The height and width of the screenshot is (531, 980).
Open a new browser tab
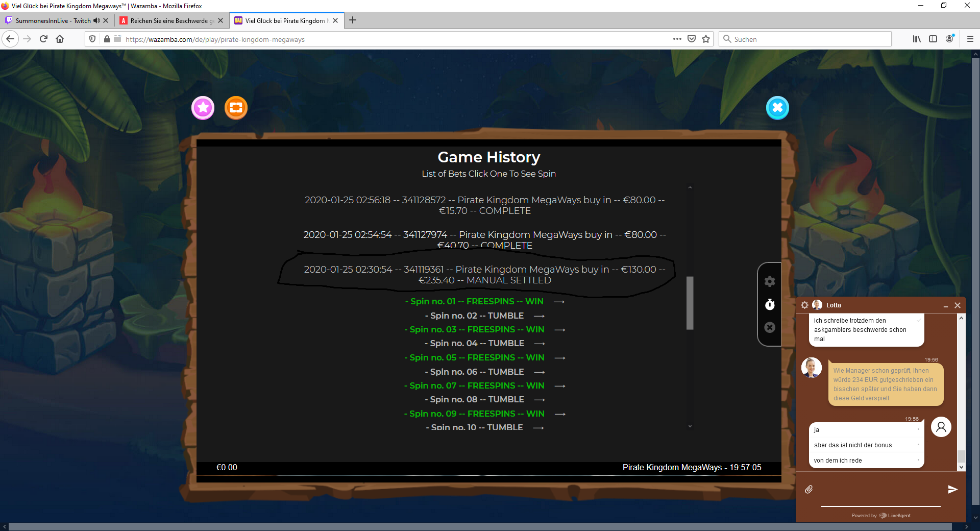(353, 20)
